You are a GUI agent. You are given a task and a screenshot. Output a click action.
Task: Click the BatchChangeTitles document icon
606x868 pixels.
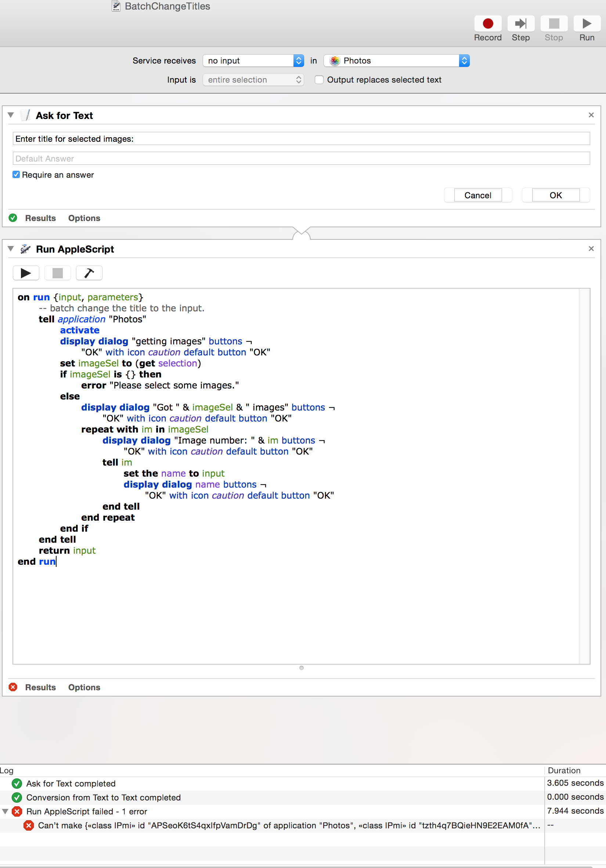click(116, 6)
